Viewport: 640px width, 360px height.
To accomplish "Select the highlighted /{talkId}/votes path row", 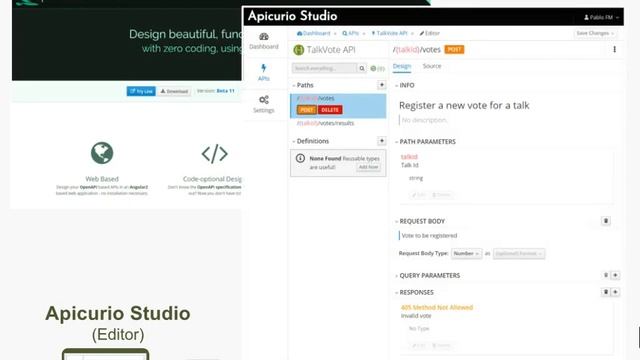I will pyautogui.click(x=338, y=106).
